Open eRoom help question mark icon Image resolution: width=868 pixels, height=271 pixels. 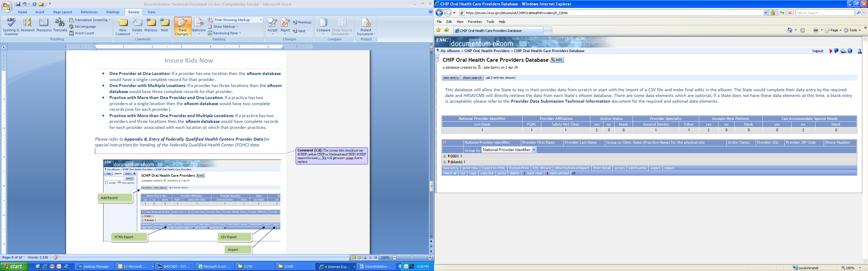click(x=850, y=51)
